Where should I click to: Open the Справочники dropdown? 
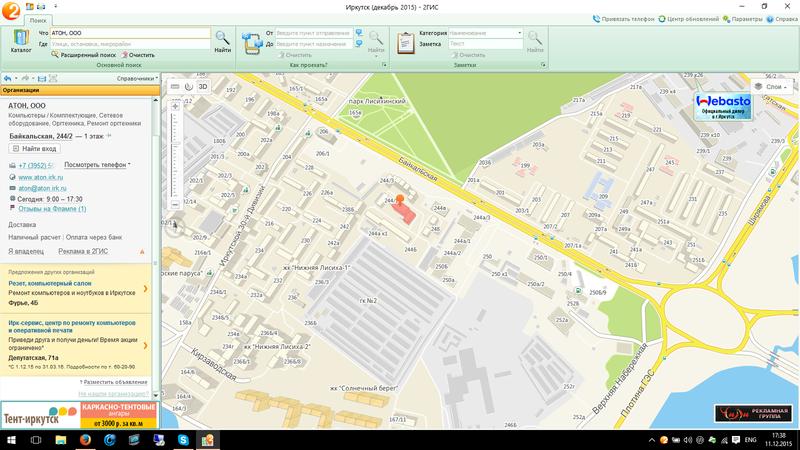pos(137,79)
